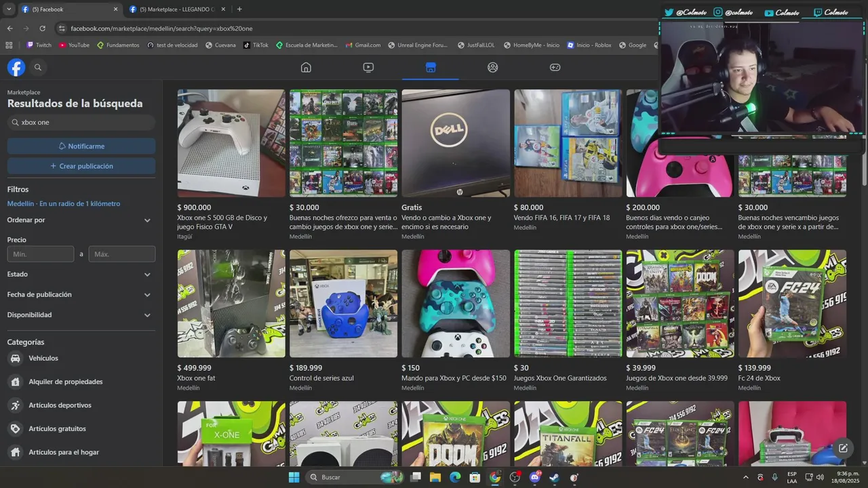Open the tab search dropdown arrow
This screenshot has height=488, width=868.
[x=8, y=9]
